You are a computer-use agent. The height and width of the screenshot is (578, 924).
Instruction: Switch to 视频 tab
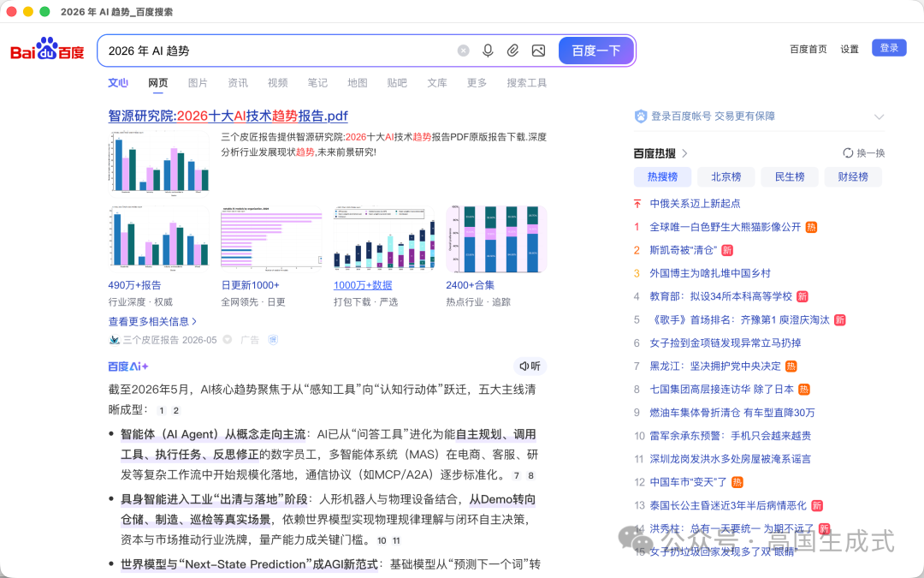click(277, 82)
